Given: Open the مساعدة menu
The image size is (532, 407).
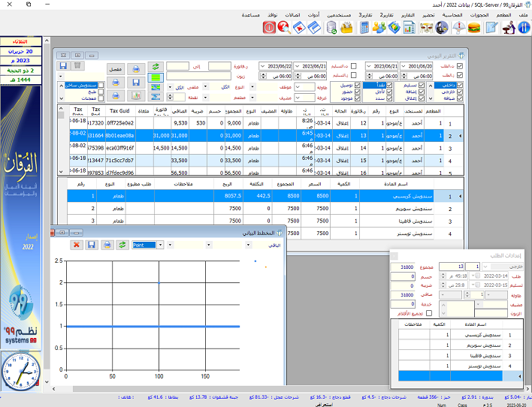Looking at the screenshot, I should pyautogui.click(x=251, y=15).
